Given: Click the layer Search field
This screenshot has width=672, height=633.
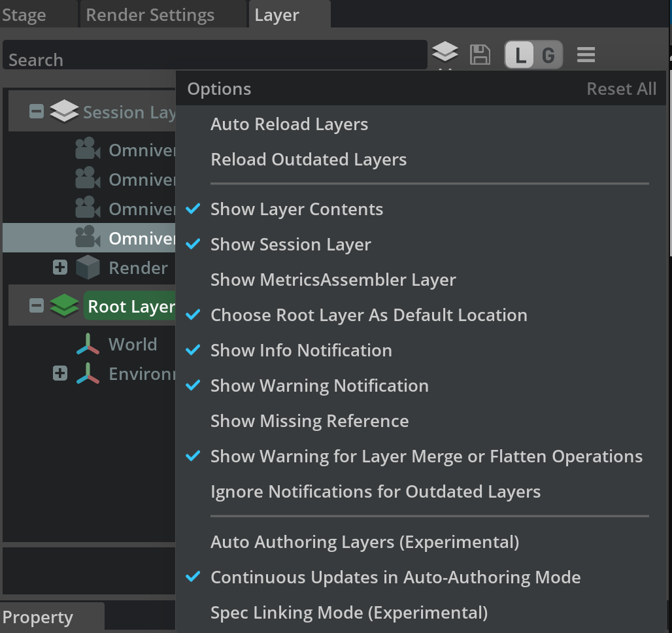Looking at the screenshot, I should click(x=214, y=60).
